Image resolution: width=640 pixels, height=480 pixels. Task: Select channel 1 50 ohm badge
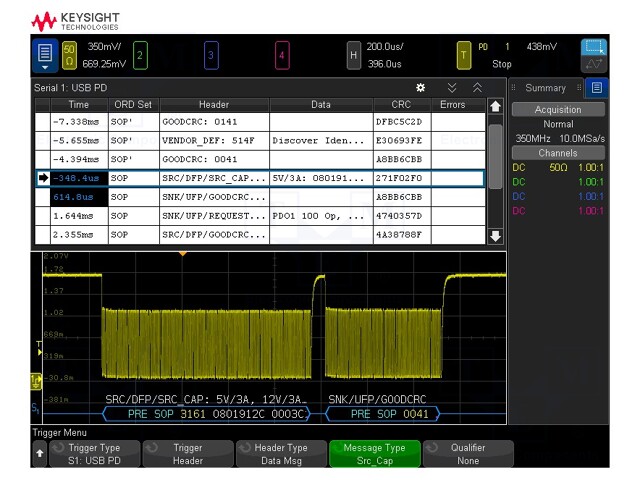click(69, 55)
